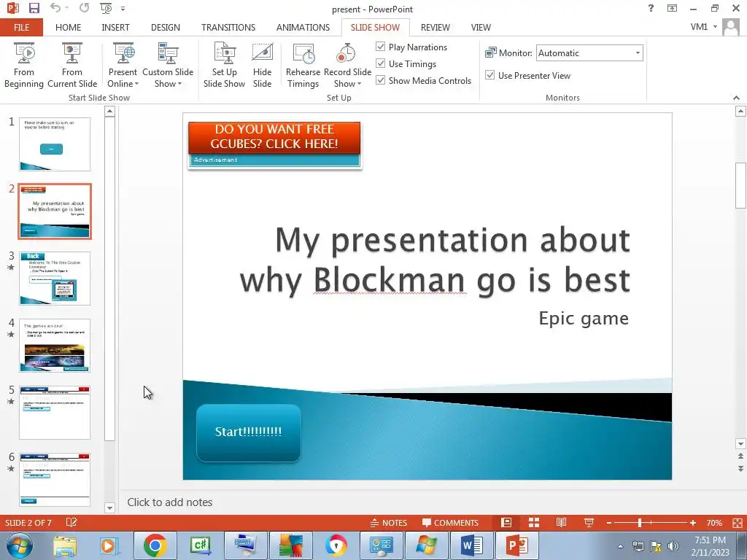Start slideshow From Current Slide
Image resolution: width=747 pixels, height=560 pixels.
point(72,66)
